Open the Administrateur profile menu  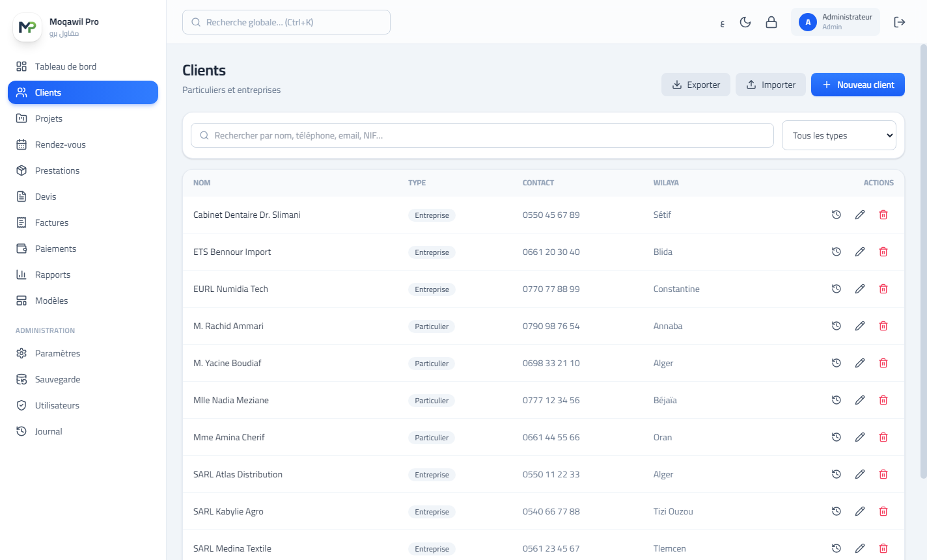[x=835, y=22]
